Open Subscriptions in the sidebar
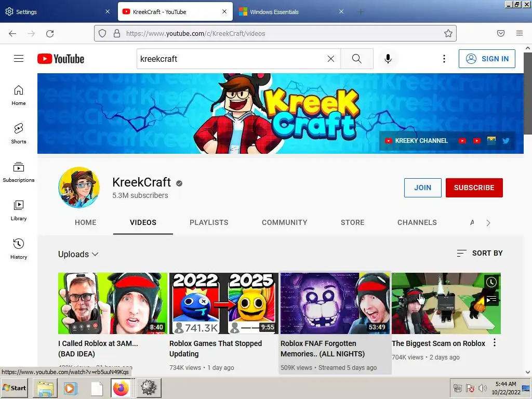 [19, 172]
